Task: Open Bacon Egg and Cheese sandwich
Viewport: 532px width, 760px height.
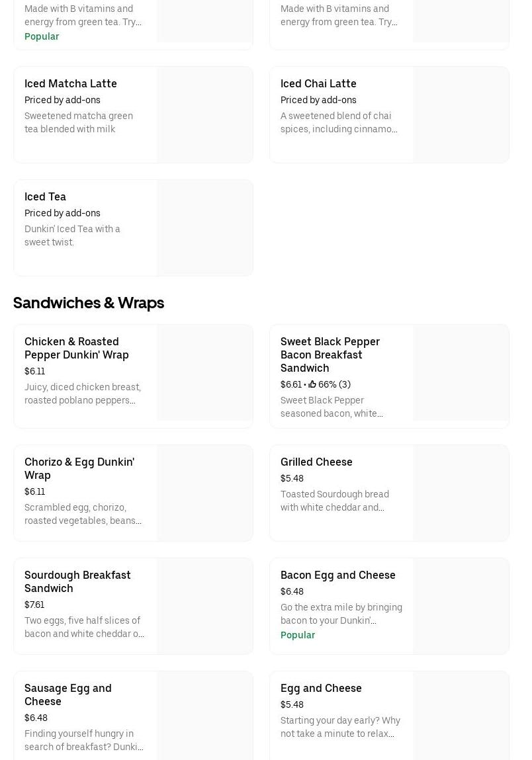Action: 338,575
